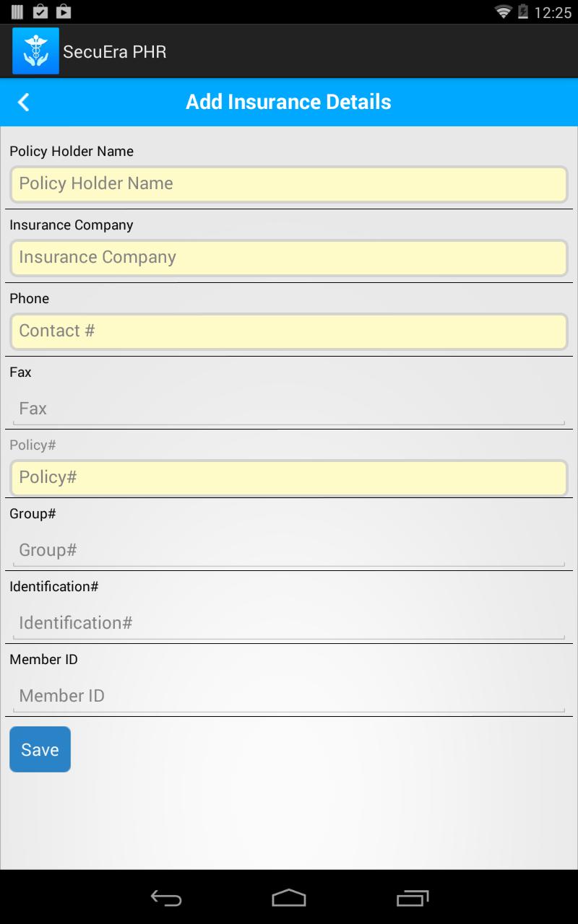
Task: Tap the back arrow chevron
Action: (x=24, y=102)
